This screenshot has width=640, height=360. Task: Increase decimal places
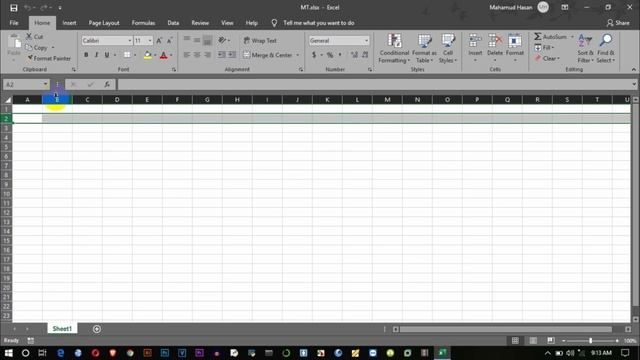point(354,55)
